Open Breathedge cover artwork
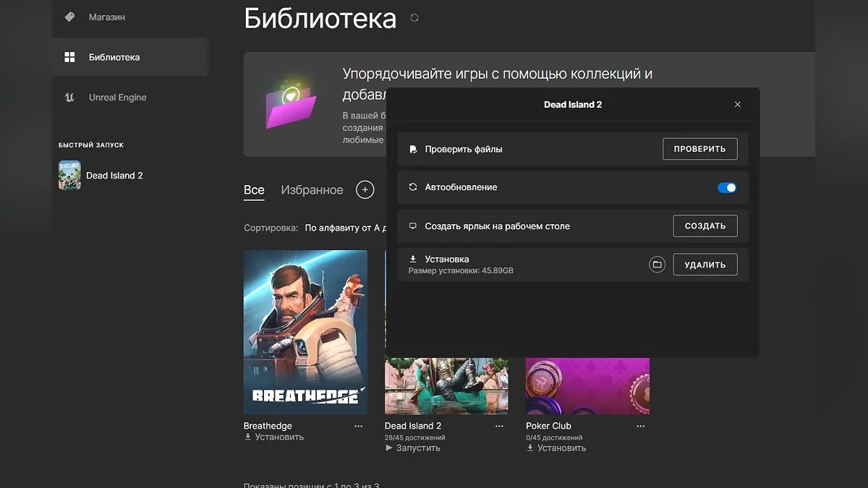Viewport: 868px width, 488px height. tap(305, 332)
